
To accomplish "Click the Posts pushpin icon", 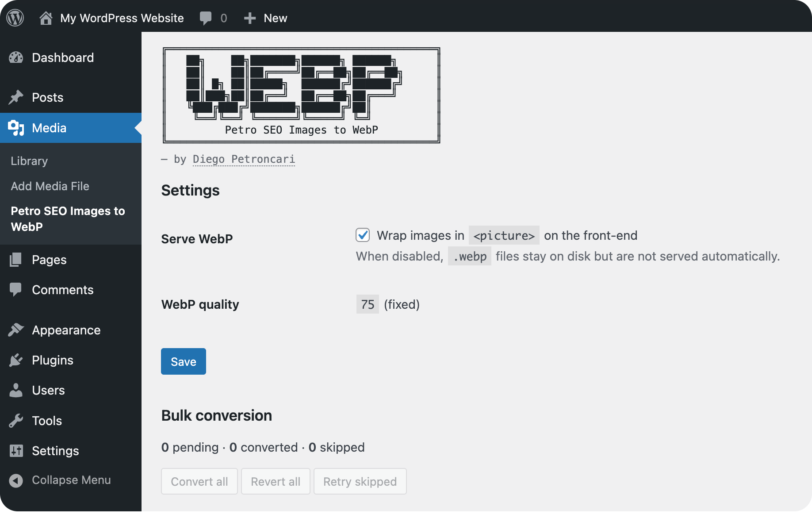I will (x=16, y=97).
